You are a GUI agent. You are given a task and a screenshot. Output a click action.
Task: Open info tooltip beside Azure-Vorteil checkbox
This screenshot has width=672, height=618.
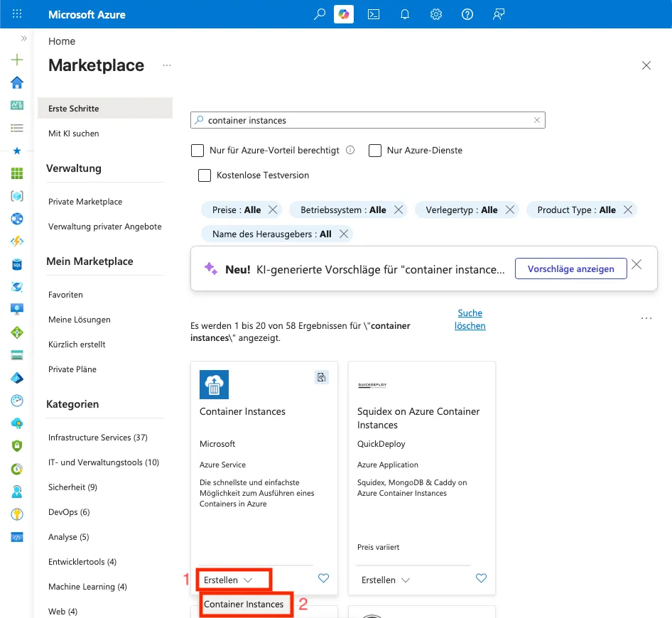350,150
